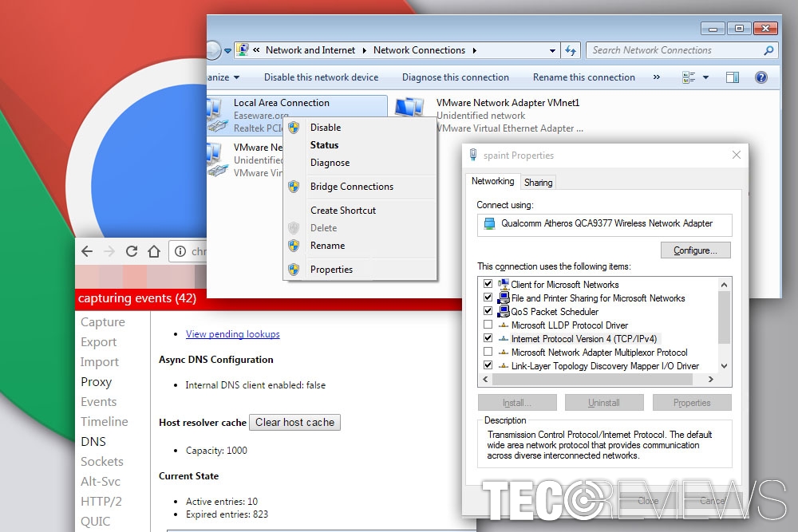Open the view options dropdown arrow
Viewport: 798px width, 532px height.
(706, 78)
